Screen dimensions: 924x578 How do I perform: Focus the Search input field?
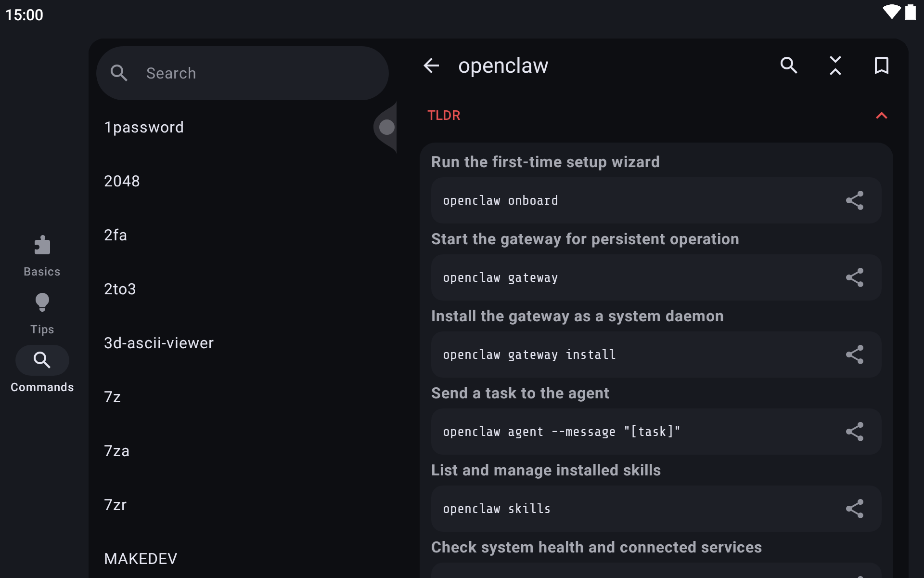click(243, 73)
